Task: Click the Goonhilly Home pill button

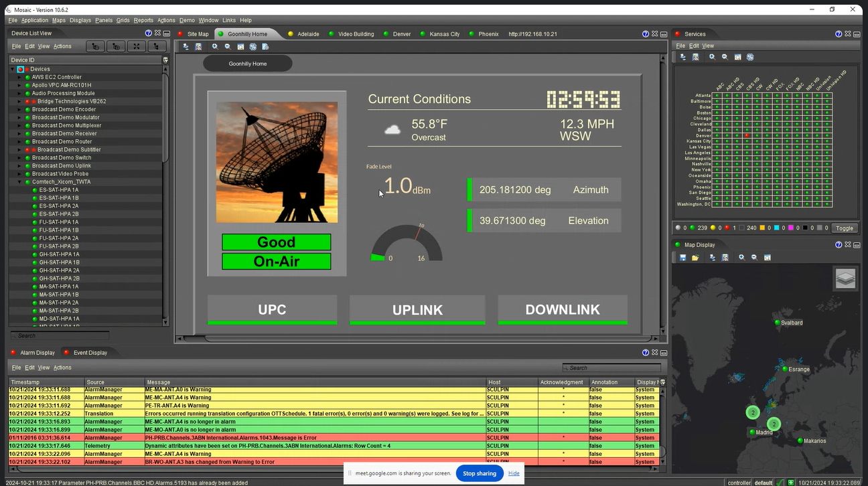Action: coord(248,64)
